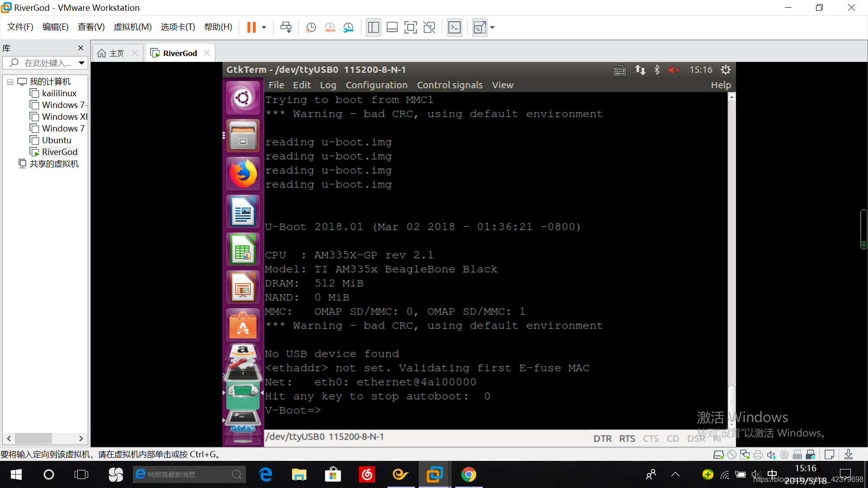Toggle the thumbnail bar view
Image resolution: width=868 pixels, height=488 pixels.
click(392, 28)
